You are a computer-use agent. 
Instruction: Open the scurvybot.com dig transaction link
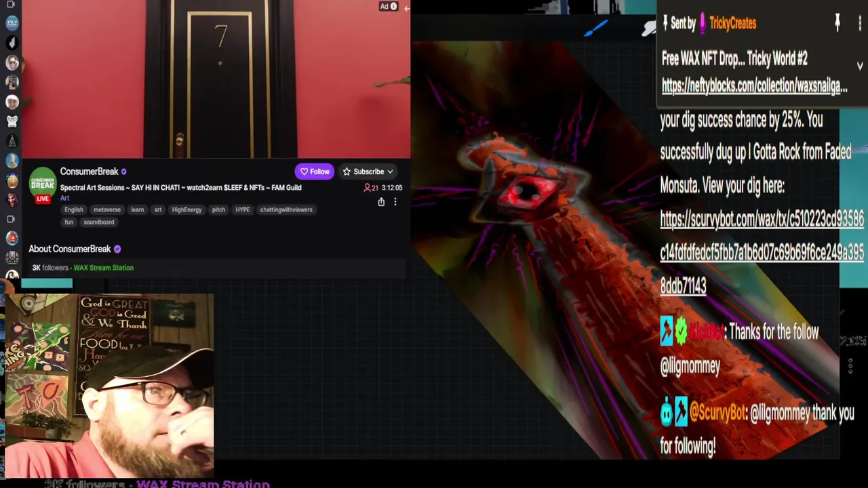pyautogui.click(x=762, y=252)
